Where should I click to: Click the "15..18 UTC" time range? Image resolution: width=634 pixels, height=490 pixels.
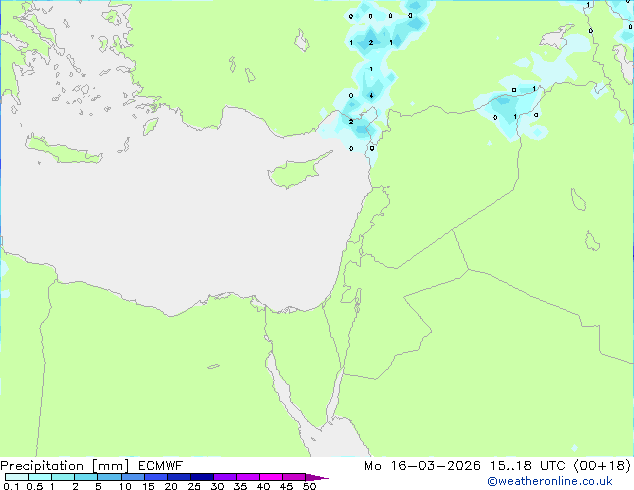tap(528, 466)
